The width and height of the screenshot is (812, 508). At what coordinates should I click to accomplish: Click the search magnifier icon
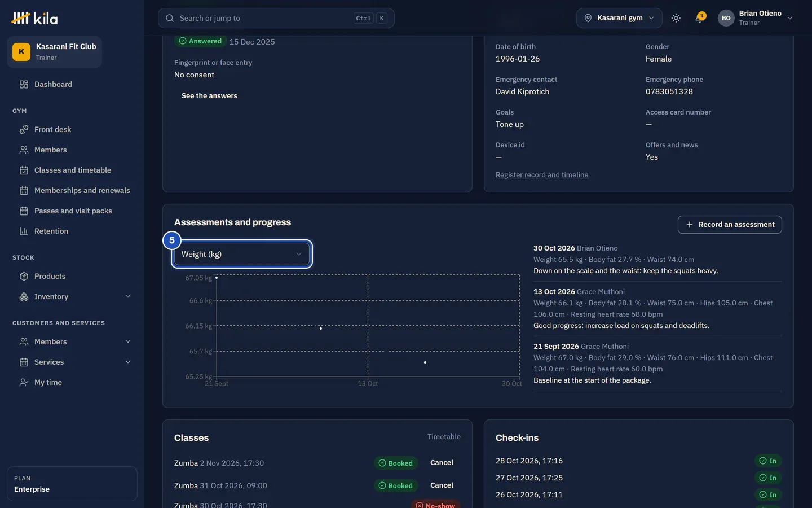170,18
